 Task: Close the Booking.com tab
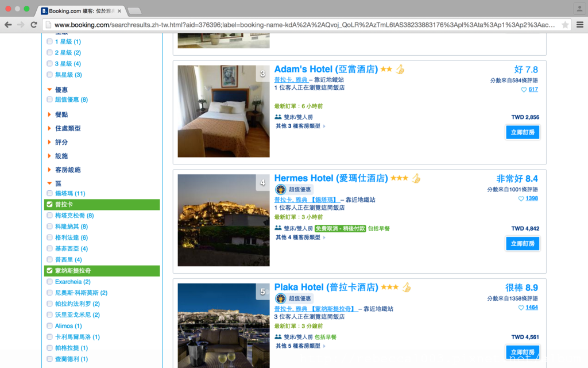(119, 11)
